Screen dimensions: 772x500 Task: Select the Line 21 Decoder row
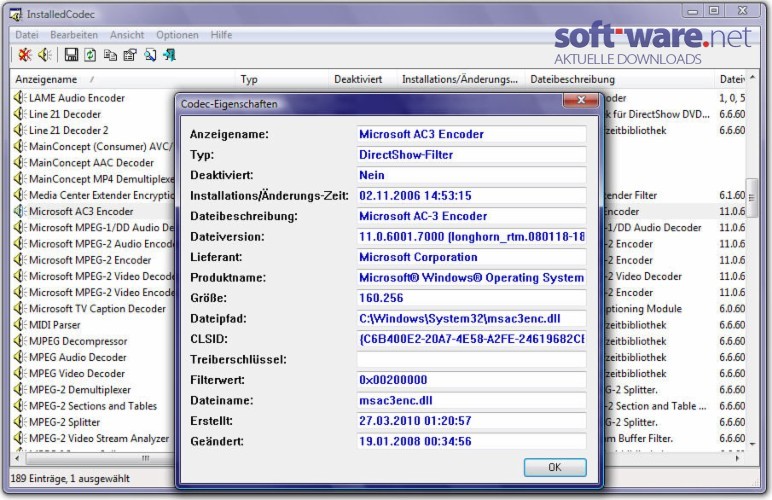click(x=64, y=114)
